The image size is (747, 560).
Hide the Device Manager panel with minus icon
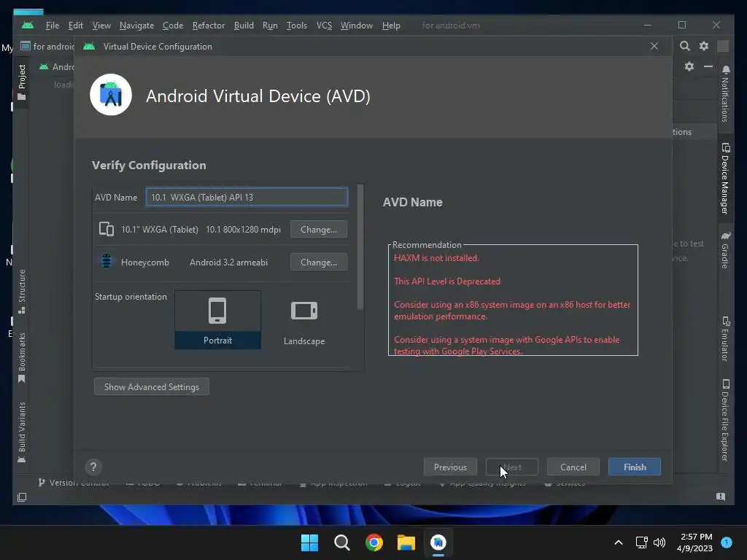click(x=708, y=66)
